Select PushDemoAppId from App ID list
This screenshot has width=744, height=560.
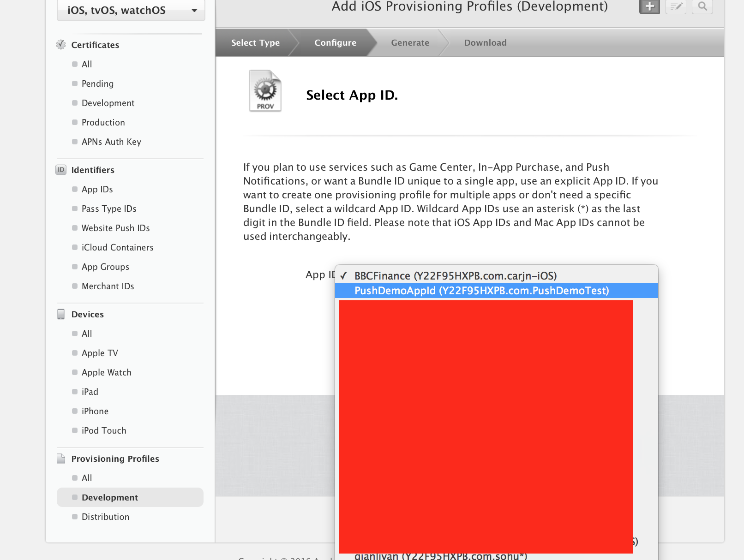click(x=481, y=291)
